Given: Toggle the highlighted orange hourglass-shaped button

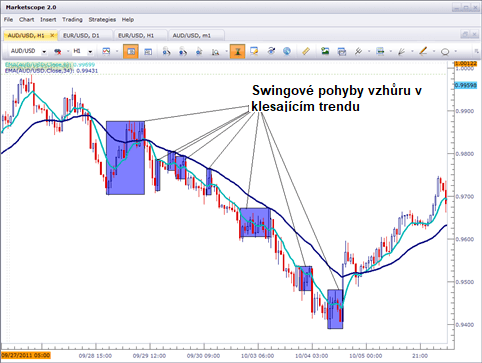Looking at the screenshot, I should click(x=238, y=51).
